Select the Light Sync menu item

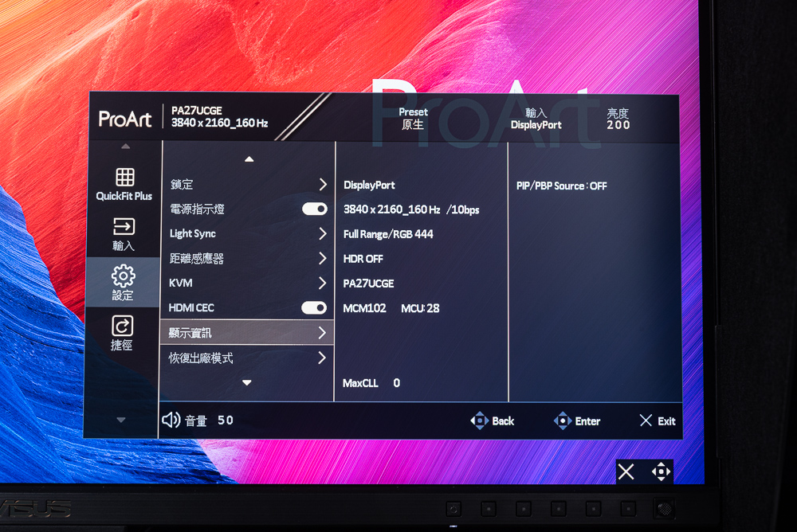tap(248, 233)
